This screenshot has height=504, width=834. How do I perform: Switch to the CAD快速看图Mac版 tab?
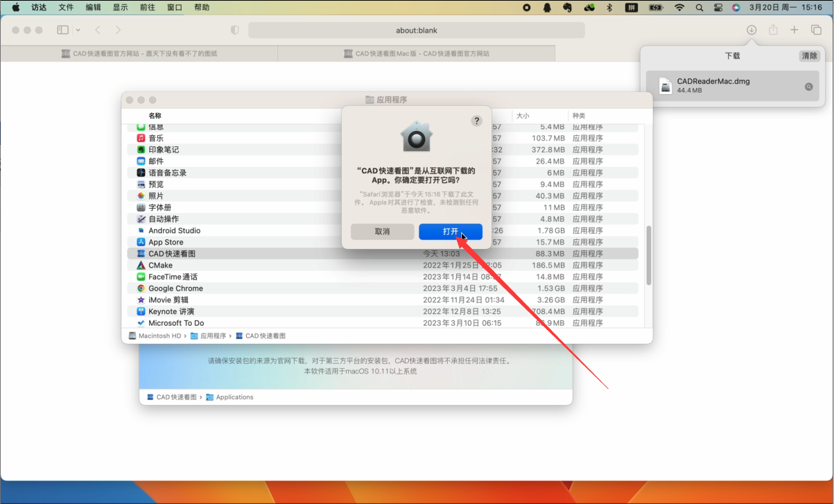tap(417, 53)
